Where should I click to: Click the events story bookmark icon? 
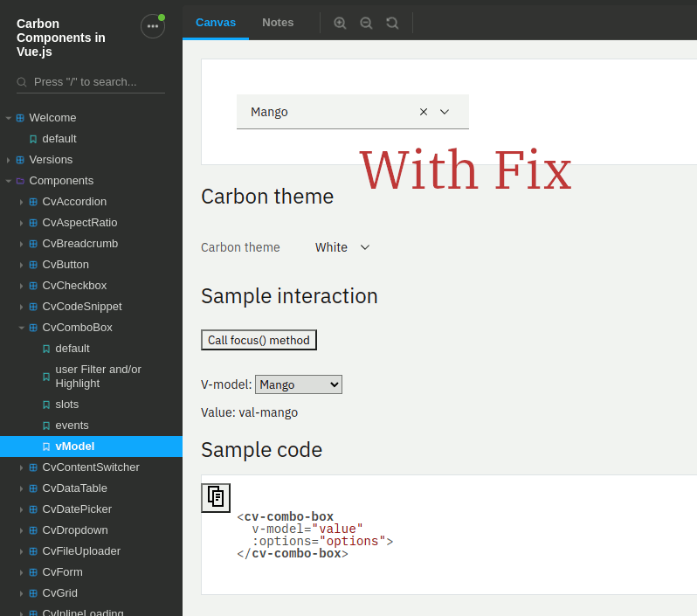[46, 426]
